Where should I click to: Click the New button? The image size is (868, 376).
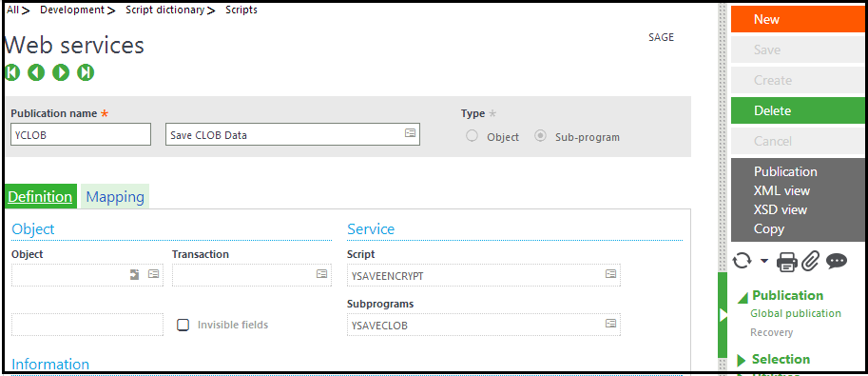[x=798, y=19]
